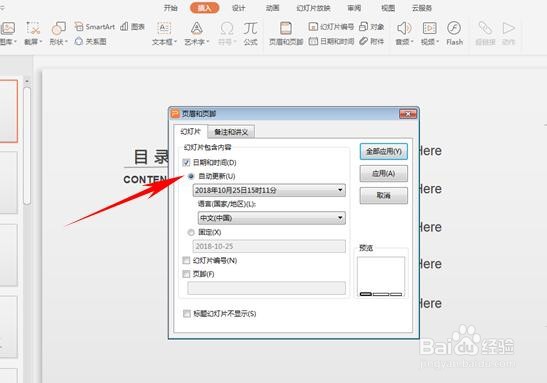Switch to the 设计 ribbon tab
This screenshot has width=547, height=383.
click(x=239, y=8)
